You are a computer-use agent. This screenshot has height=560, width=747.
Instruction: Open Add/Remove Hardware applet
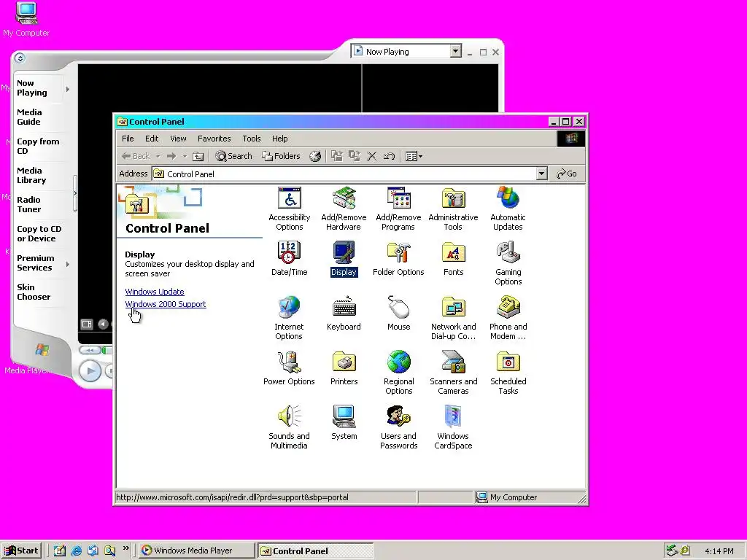pyautogui.click(x=344, y=209)
